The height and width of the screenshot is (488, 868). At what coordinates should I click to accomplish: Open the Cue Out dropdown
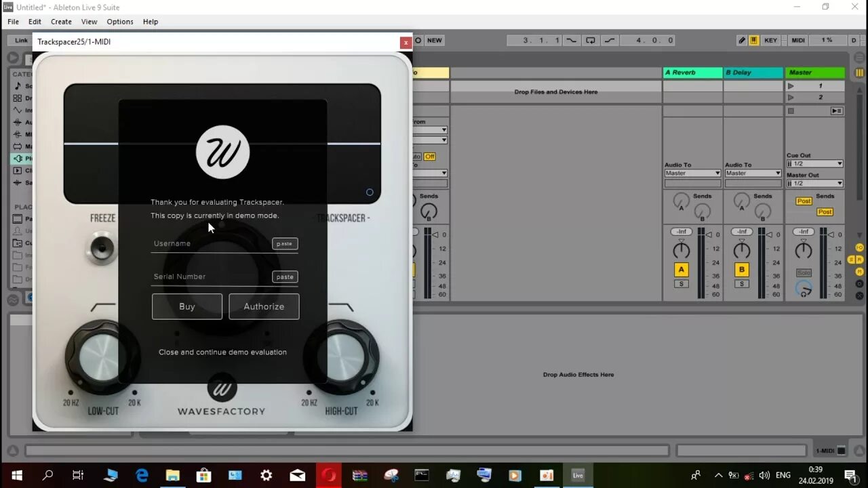814,163
